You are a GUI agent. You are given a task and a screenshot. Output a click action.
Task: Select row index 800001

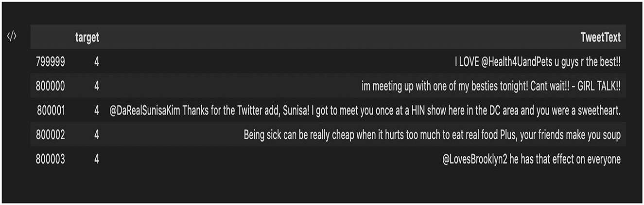coord(51,111)
